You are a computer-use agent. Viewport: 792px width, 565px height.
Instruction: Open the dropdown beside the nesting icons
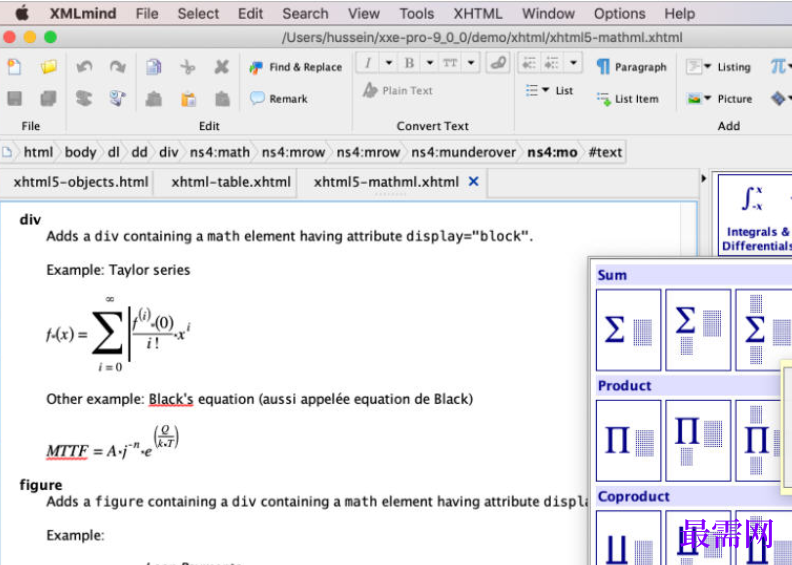tap(573, 63)
